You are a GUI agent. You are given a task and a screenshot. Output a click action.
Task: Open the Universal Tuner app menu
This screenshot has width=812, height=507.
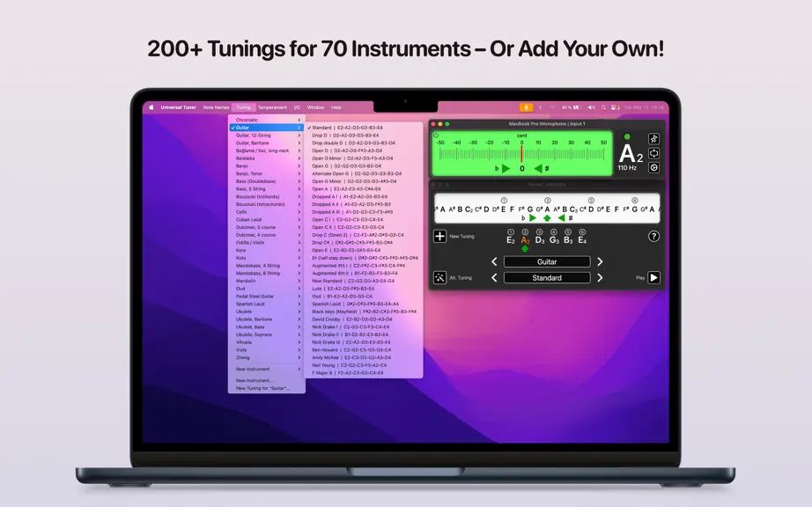pos(178,107)
